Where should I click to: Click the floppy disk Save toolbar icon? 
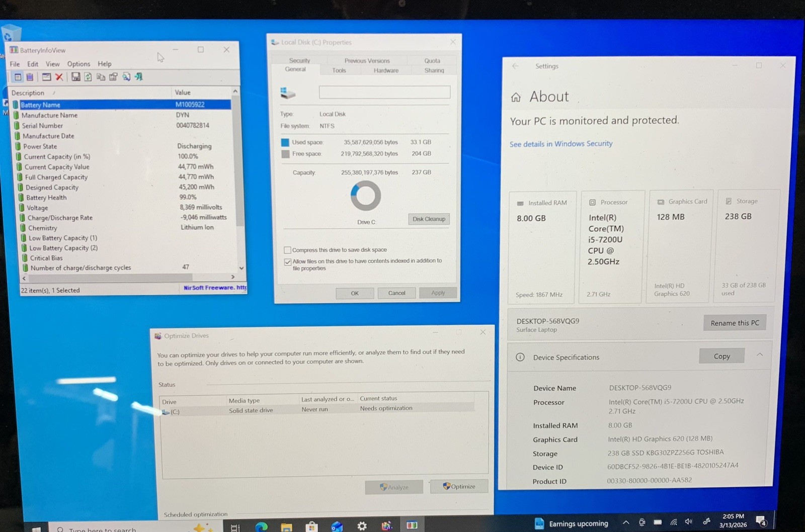75,77
